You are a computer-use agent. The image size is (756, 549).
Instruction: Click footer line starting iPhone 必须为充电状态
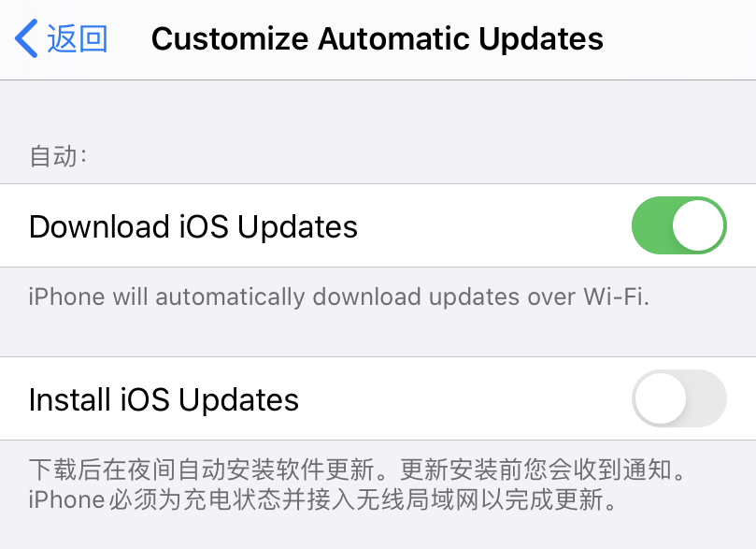click(322, 499)
